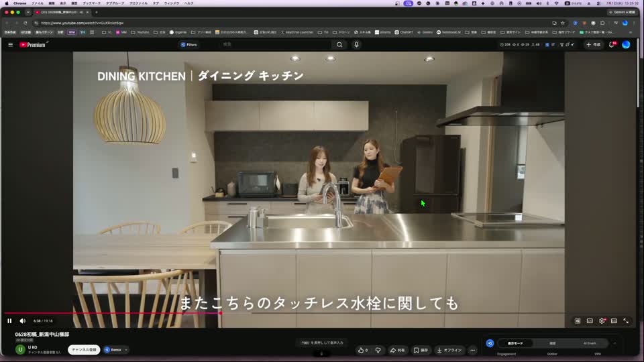Click the address bar URL
The image size is (644, 362).
[82, 23]
